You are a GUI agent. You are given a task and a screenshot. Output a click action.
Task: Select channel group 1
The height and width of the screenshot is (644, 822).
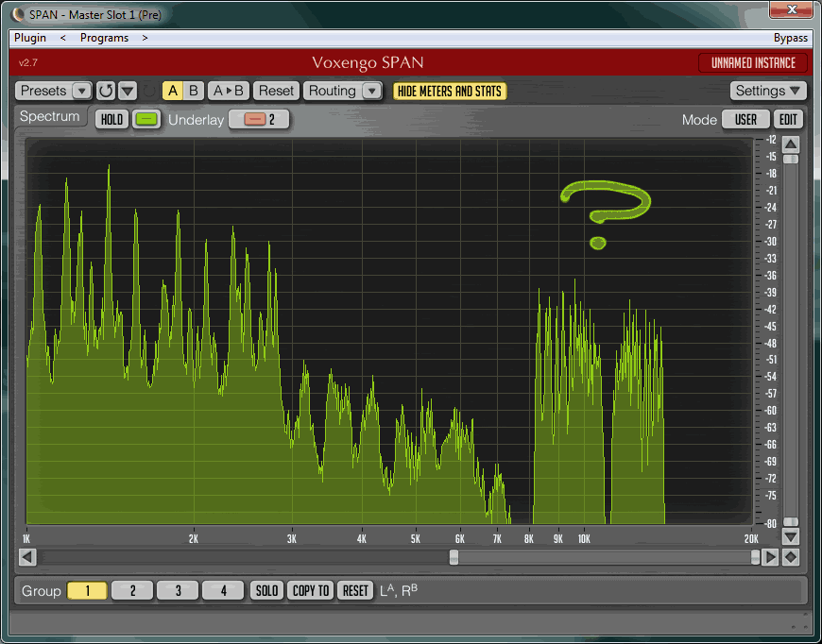[87, 590]
